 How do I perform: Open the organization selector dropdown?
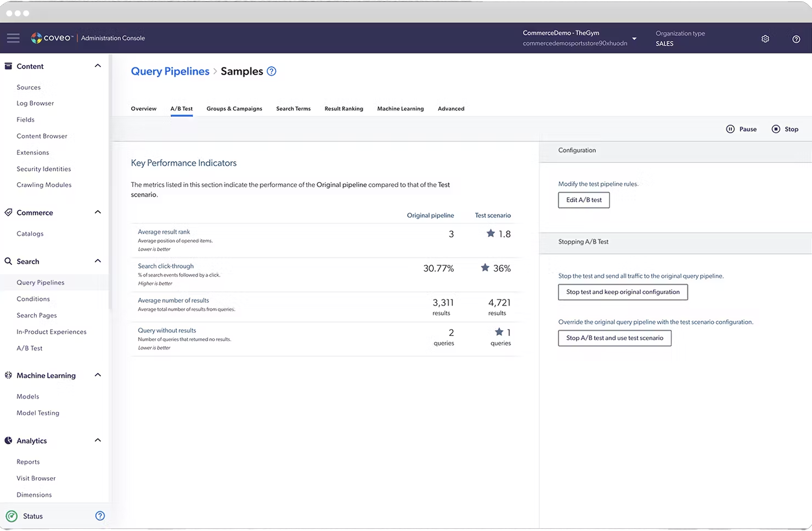634,38
